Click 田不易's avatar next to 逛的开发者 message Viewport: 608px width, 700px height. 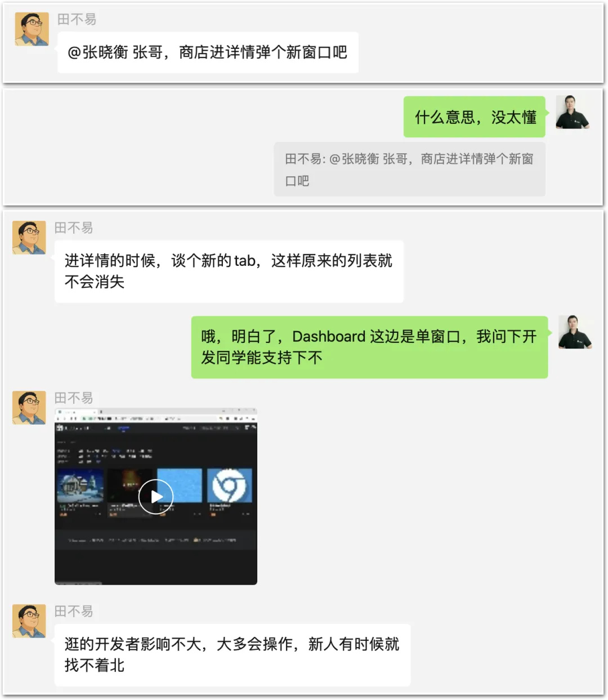point(29,621)
